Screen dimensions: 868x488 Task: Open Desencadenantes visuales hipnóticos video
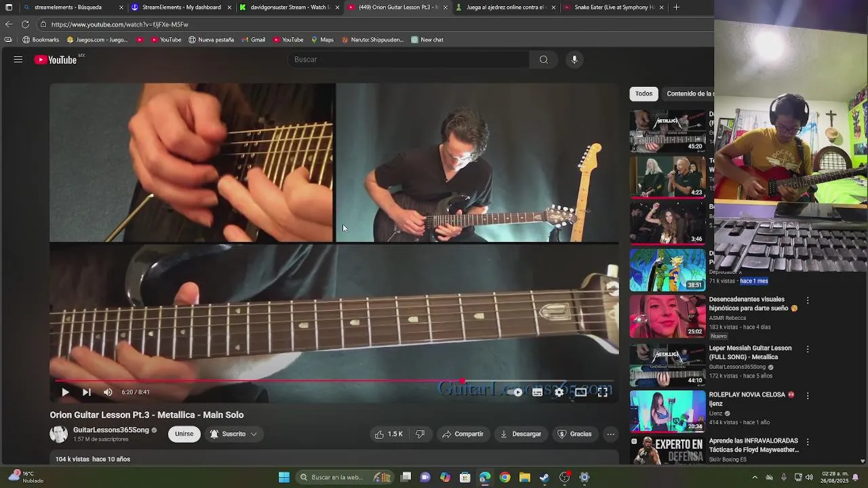(753, 304)
